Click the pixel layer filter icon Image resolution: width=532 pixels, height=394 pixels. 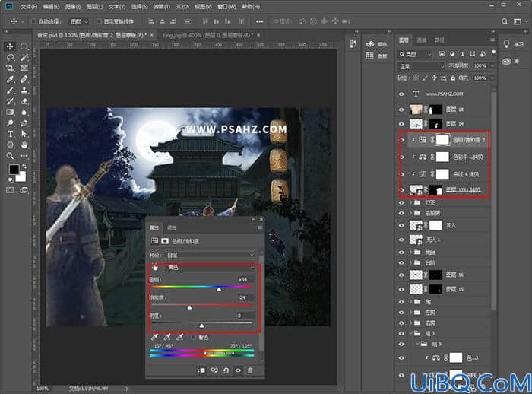click(x=442, y=54)
